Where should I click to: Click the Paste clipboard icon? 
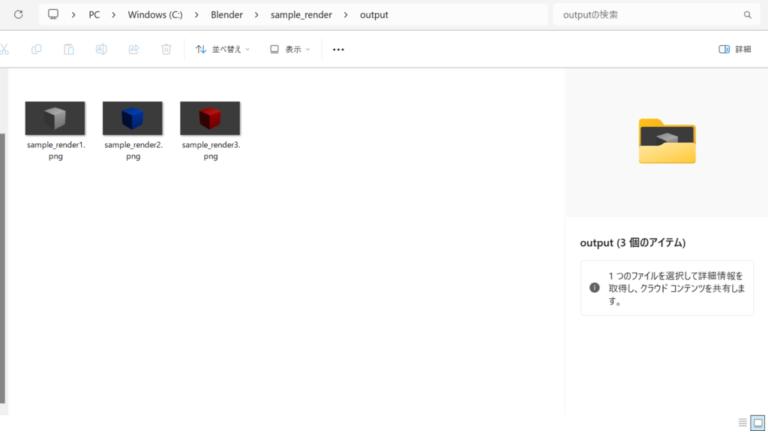[69, 49]
